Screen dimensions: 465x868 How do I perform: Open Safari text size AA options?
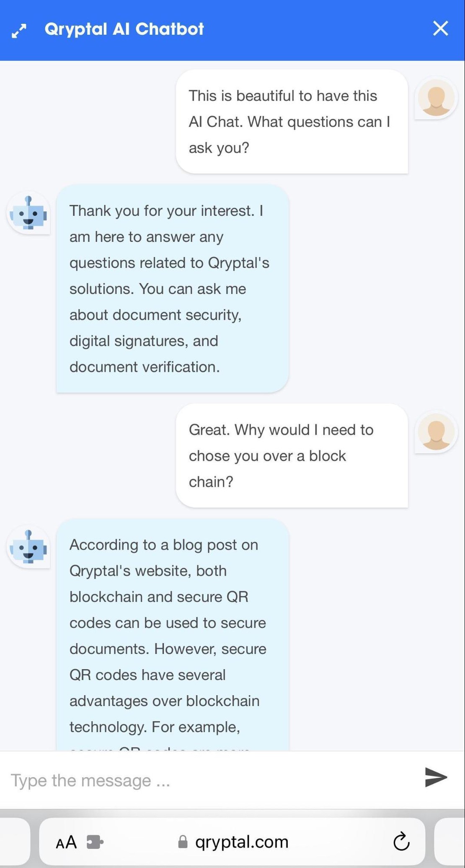point(66,842)
